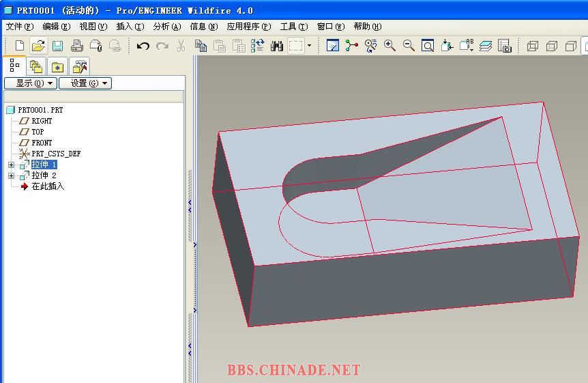
Task: Toggle hidden line display mode
Action: (x=552, y=46)
